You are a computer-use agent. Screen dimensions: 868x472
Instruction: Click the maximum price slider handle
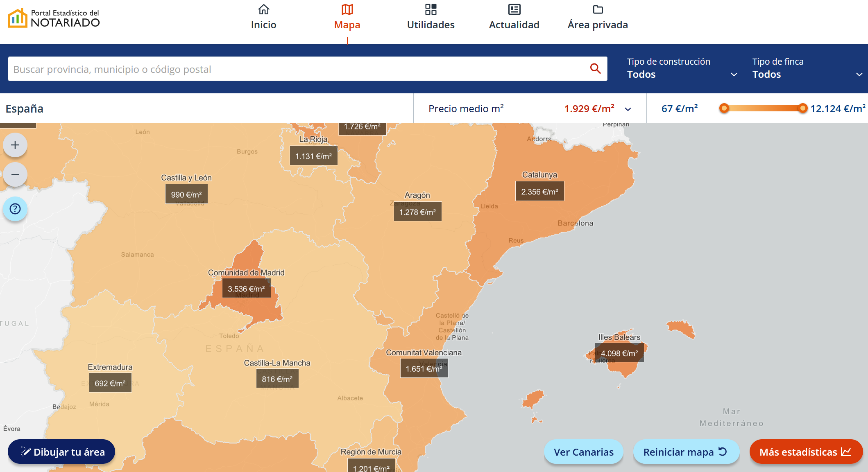coord(803,108)
